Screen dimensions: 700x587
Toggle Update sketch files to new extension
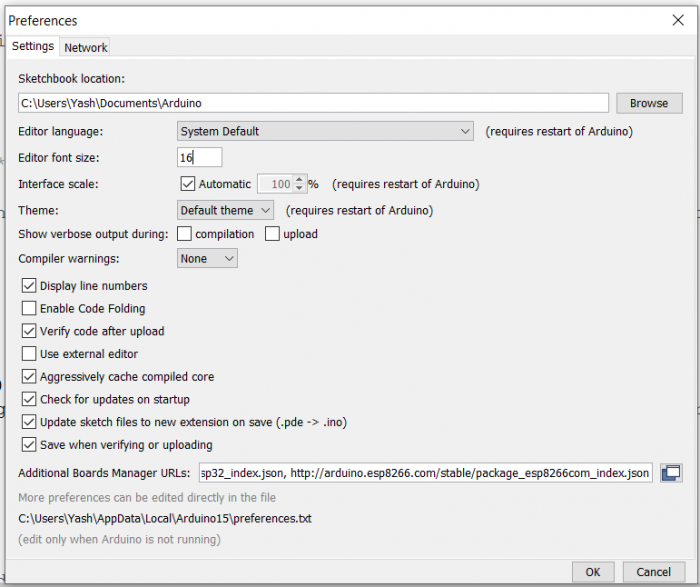point(29,422)
